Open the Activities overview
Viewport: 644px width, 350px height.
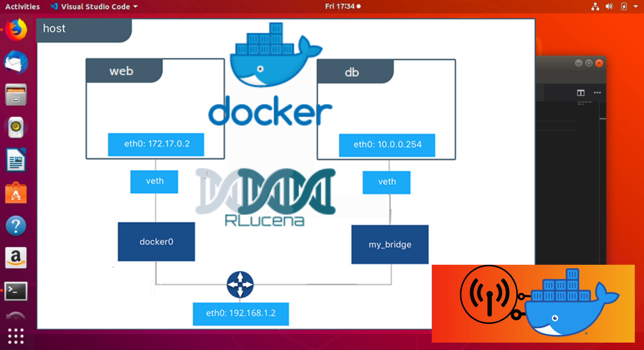pyautogui.click(x=22, y=6)
